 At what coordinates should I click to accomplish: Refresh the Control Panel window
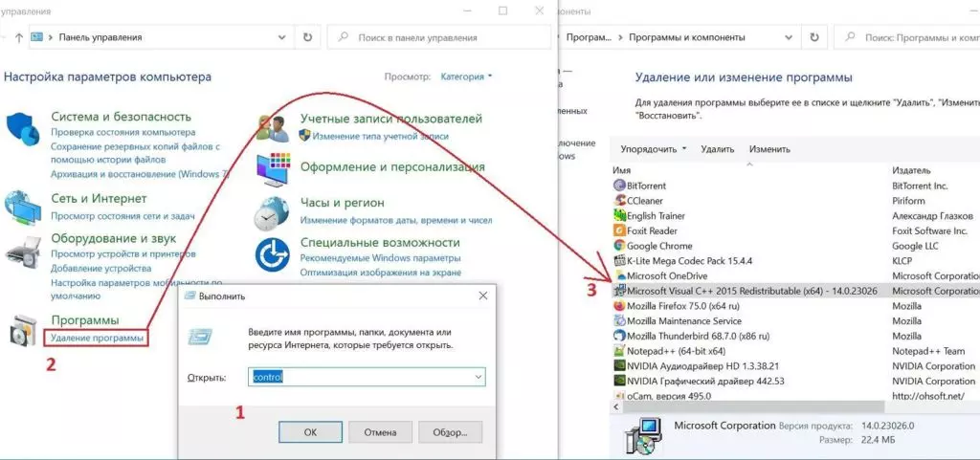coord(307,37)
